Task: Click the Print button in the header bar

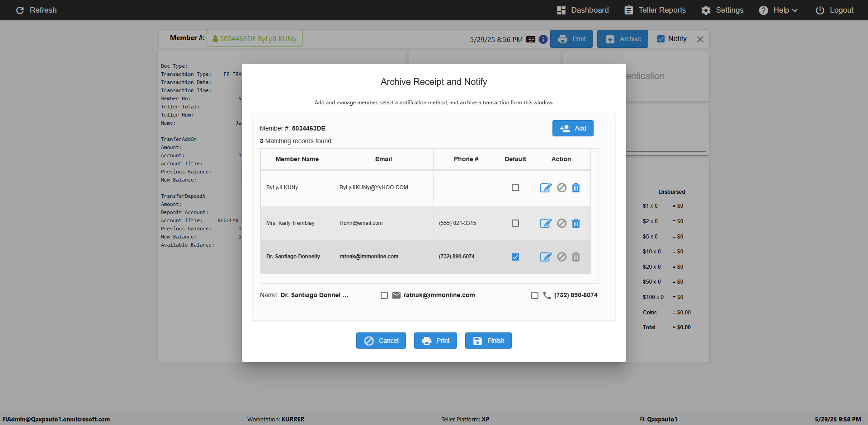Action: pyautogui.click(x=572, y=39)
